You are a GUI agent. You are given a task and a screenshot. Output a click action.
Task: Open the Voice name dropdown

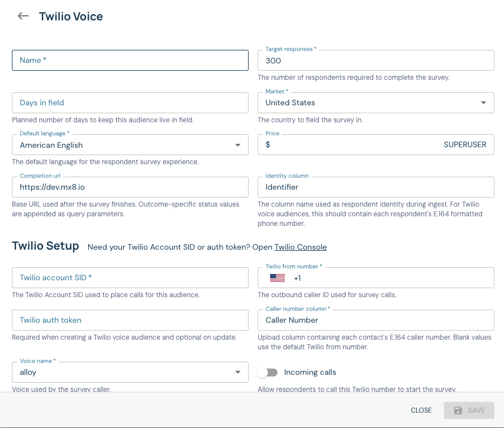pos(238,373)
